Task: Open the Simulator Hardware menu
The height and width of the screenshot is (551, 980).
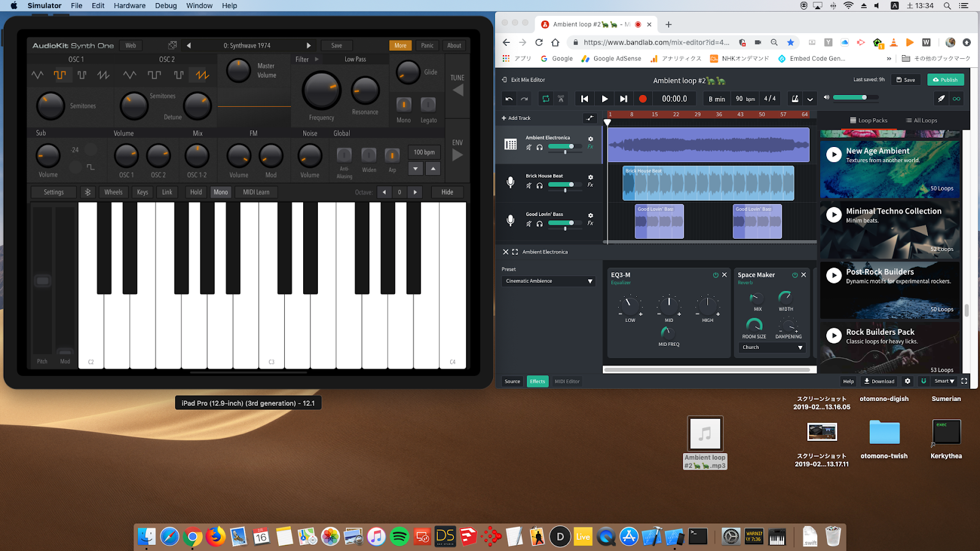Action: (x=130, y=6)
